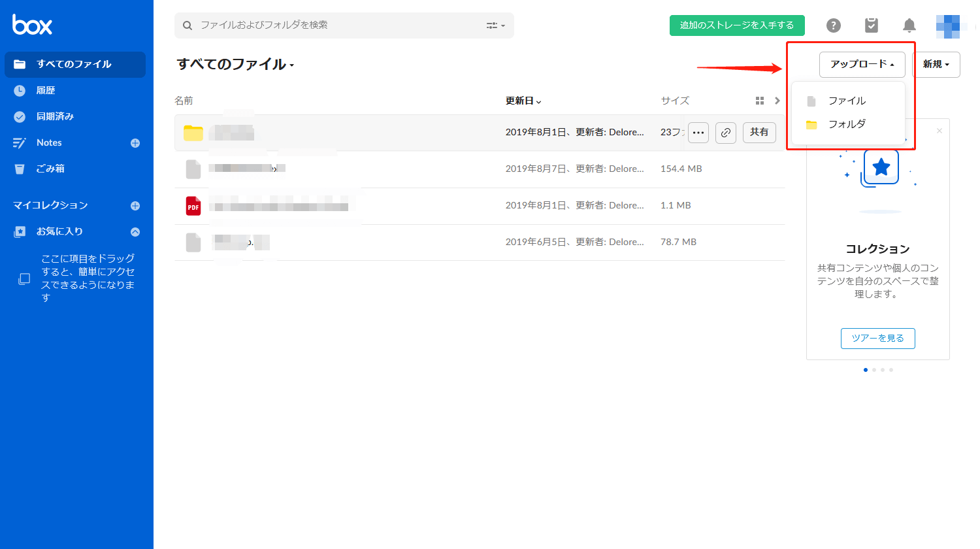Screen dimensions: 980x549
Task: Click the yellow folder icon in the file list
Action: (x=193, y=133)
